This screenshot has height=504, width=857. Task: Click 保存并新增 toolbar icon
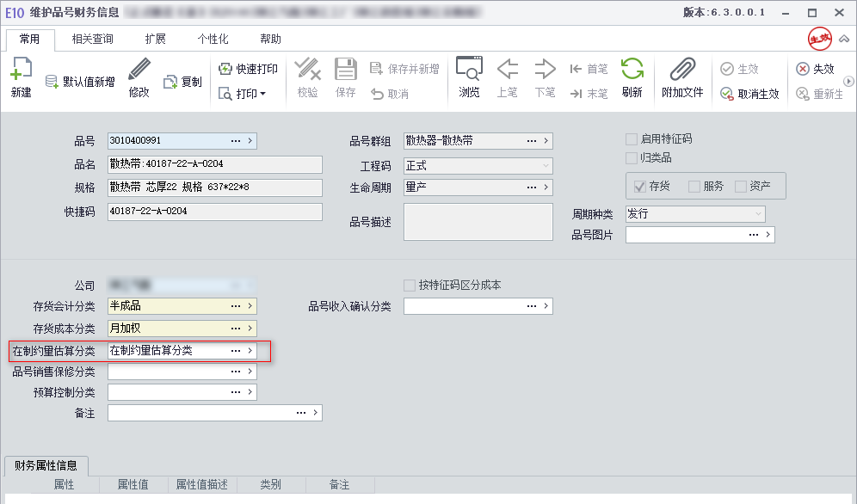click(x=376, y=69)
